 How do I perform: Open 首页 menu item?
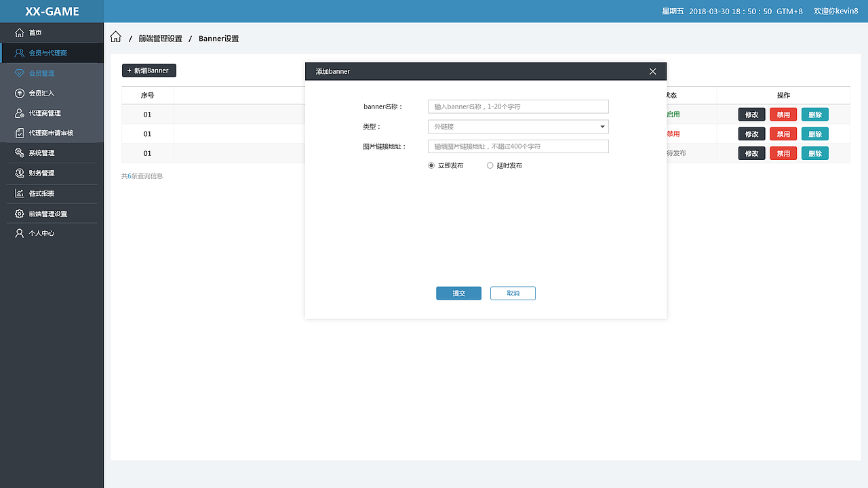52,33
